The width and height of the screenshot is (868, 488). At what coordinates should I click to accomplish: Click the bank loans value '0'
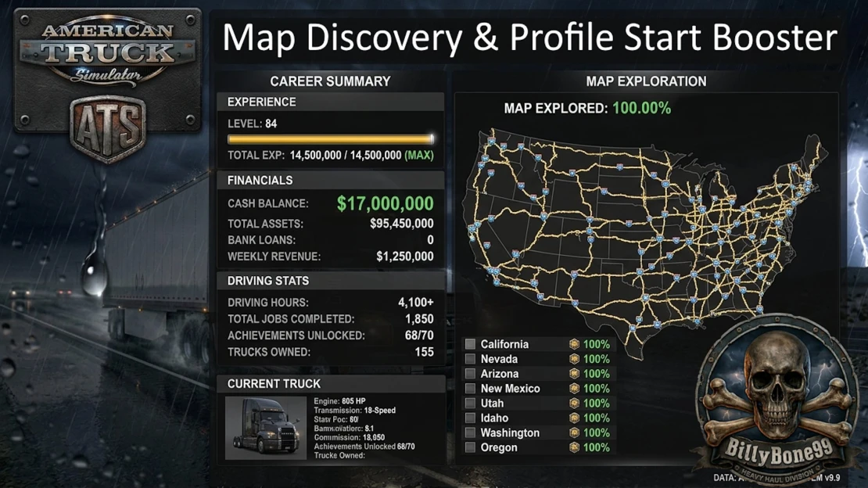point(430,240)
